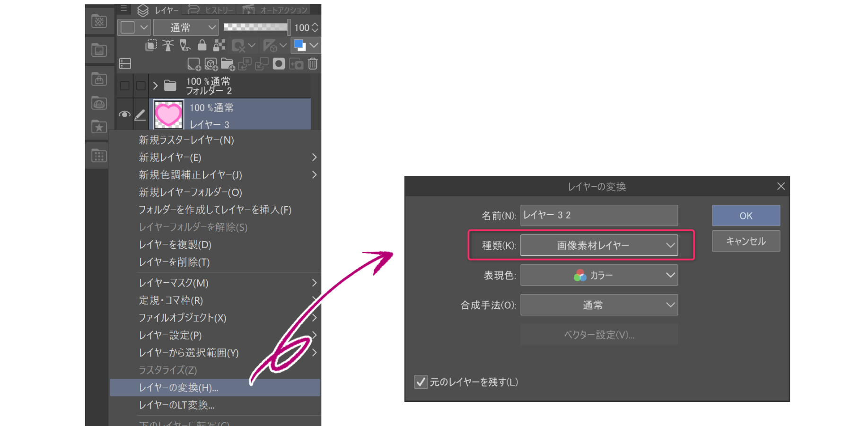Toggle the Lock Layer padlock icon
Screen dimensions: 868x426
pyautogui.click(x=202, y=45)
